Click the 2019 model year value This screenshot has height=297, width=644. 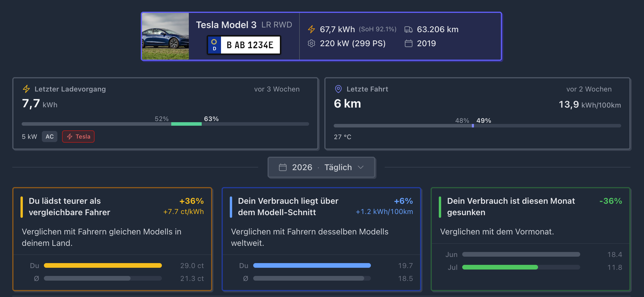(426, 43)
